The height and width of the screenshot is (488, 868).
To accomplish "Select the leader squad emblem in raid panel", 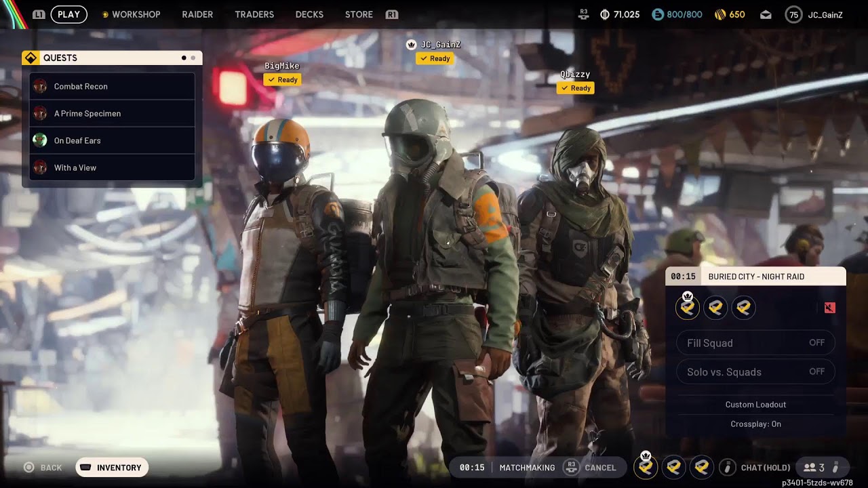I will [688, 308].
